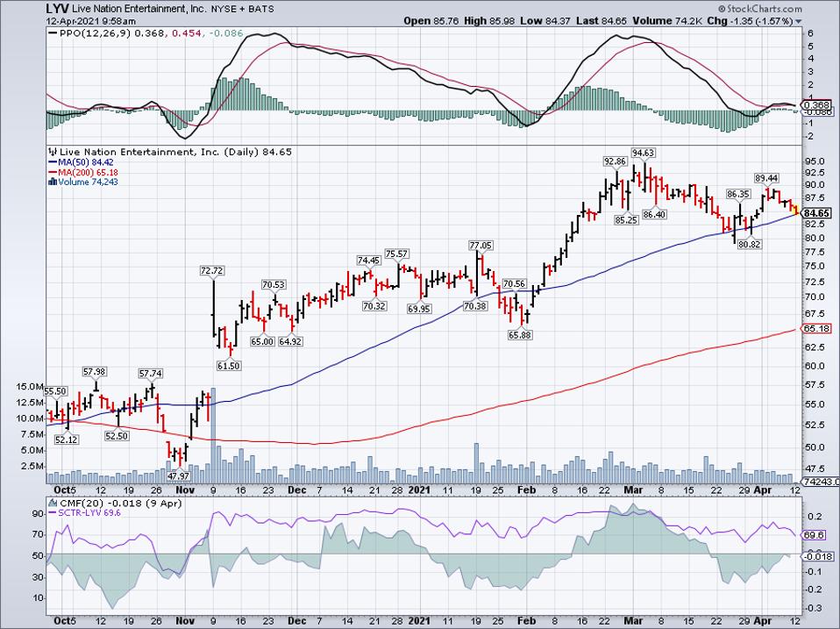
Task: Click the company name in the header title
Action: [x=139, y=9]
